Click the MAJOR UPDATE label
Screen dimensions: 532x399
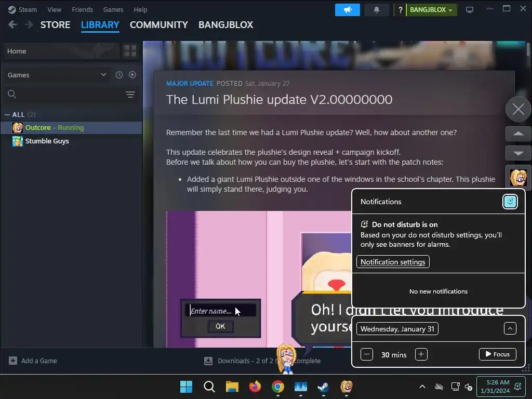click(x=190, y=84)
